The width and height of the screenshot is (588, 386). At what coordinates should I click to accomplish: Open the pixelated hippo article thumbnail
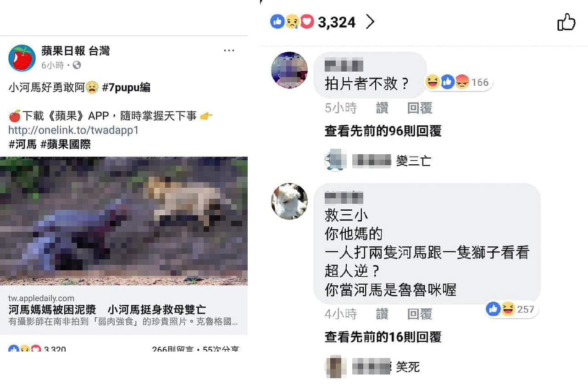pyautogui.click(x=124, y=221)
